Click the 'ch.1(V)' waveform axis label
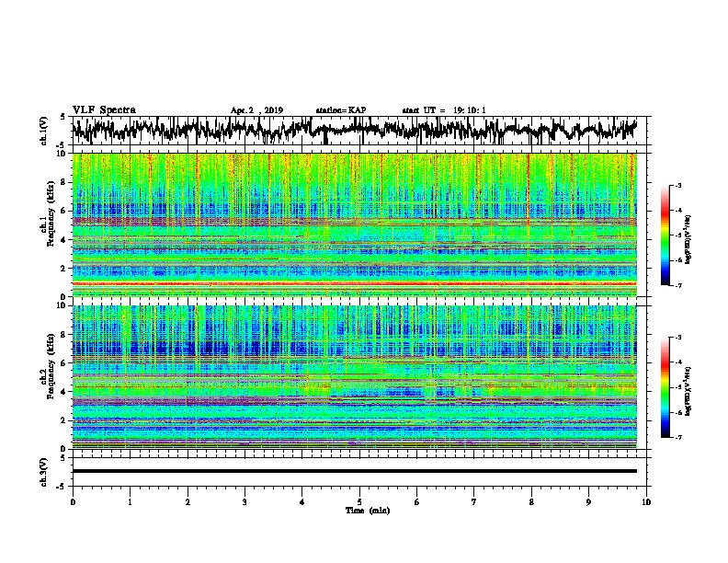 [43, 131]
